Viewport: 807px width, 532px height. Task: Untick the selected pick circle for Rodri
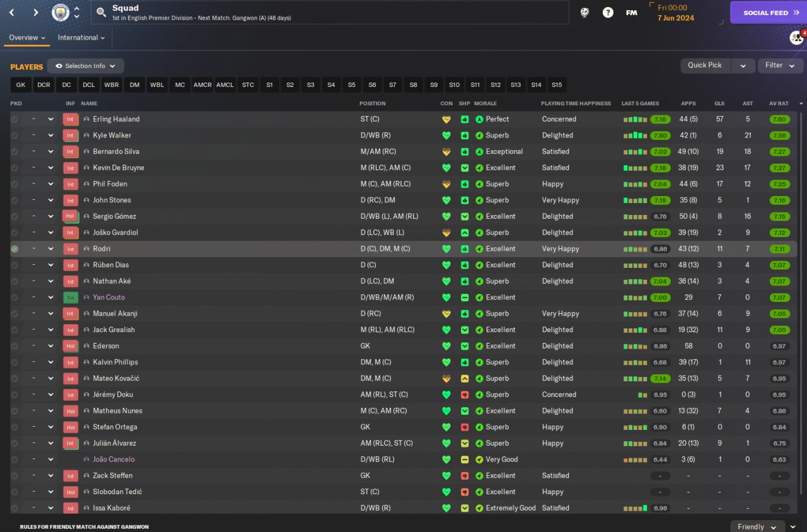15,249
